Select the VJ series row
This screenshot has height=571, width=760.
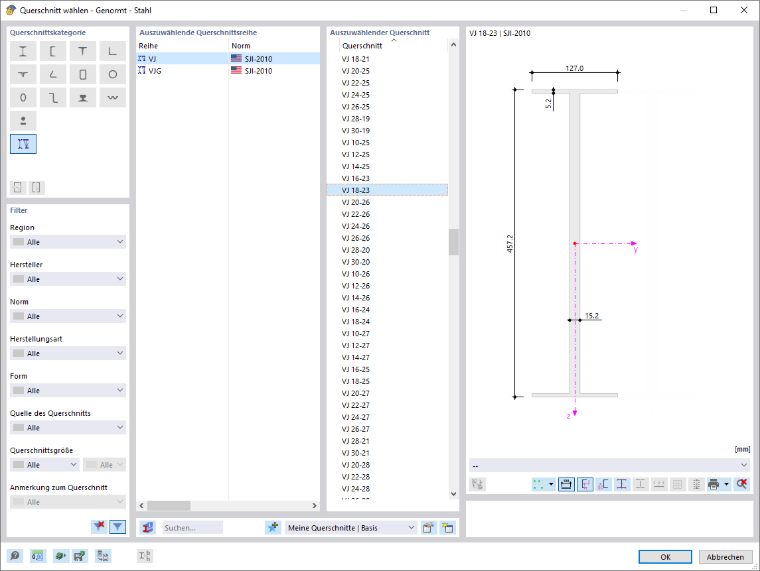pyautogui.click(x=228, y=59)
